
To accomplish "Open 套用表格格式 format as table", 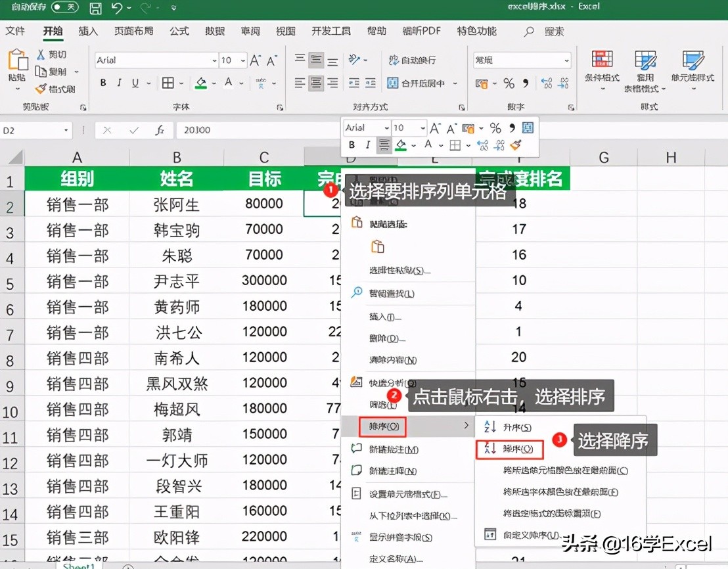I will pos(645,71).
